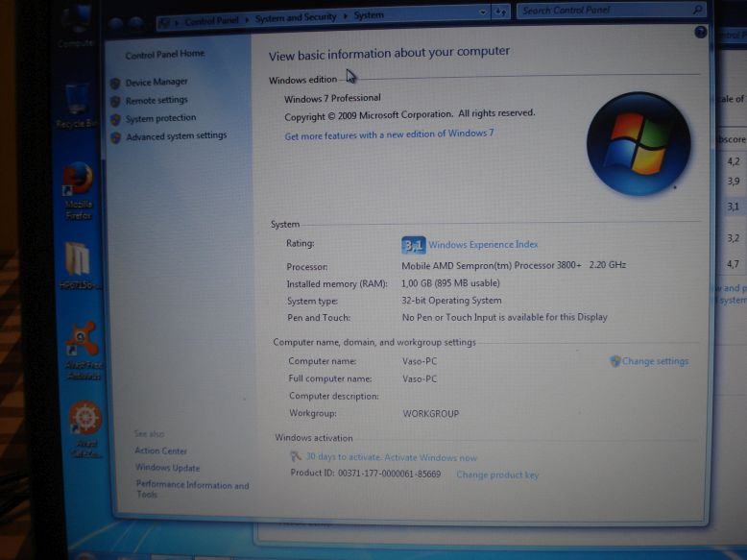Select the zipped folder desktop icon

tap(78, 266)
